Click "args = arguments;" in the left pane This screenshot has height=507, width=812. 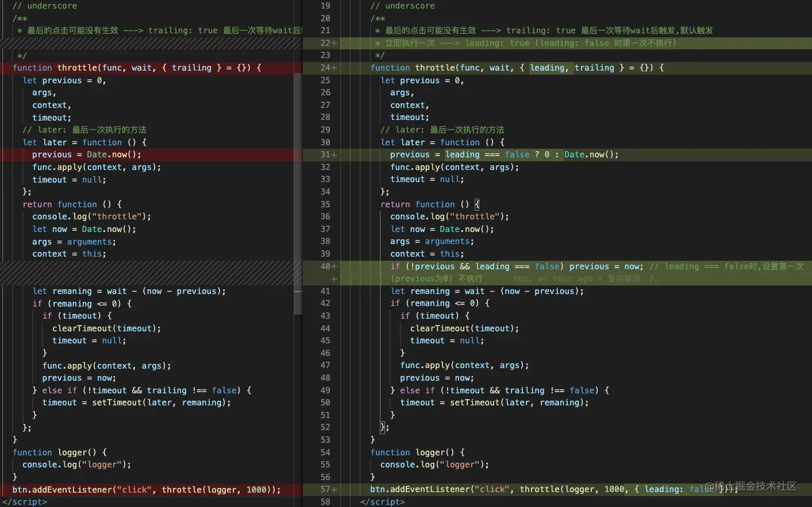tap(74, 242)
